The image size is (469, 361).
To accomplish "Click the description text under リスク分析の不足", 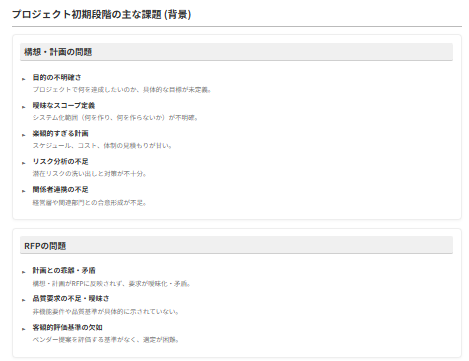I will click(89, 174).
